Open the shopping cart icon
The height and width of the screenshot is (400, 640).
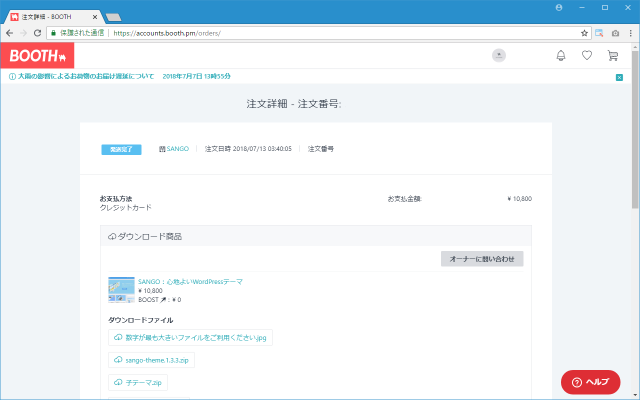613,56
